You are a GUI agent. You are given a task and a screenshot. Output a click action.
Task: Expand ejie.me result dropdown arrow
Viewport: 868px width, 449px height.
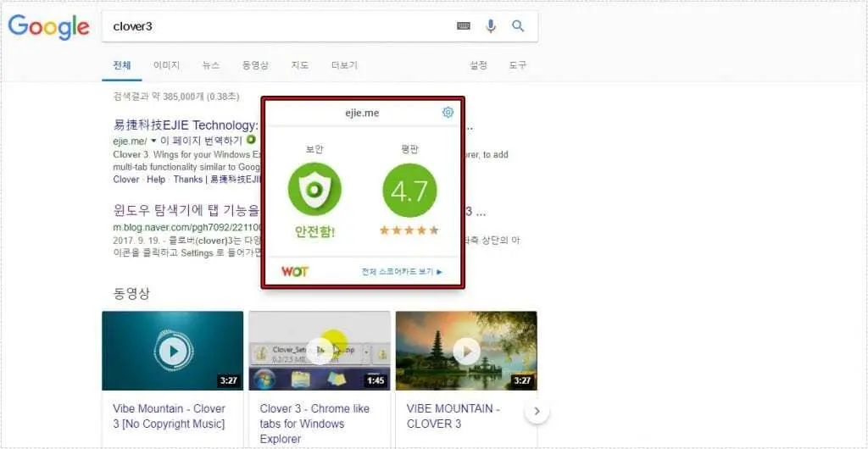coord(153,141)
